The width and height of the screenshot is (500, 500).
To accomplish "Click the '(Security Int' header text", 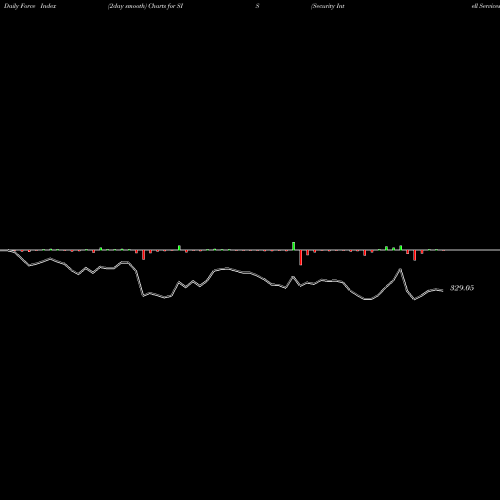I will tap(328, 6).
